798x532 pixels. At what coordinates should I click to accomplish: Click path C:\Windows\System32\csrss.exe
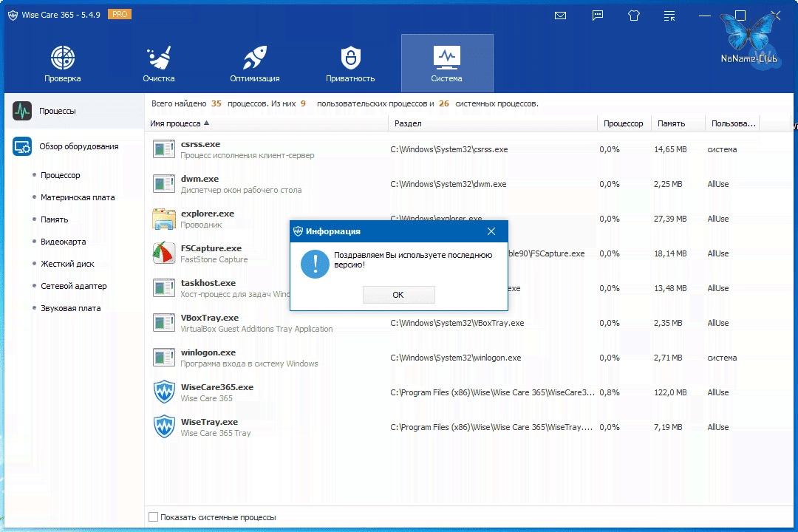[x=449, y=149]
